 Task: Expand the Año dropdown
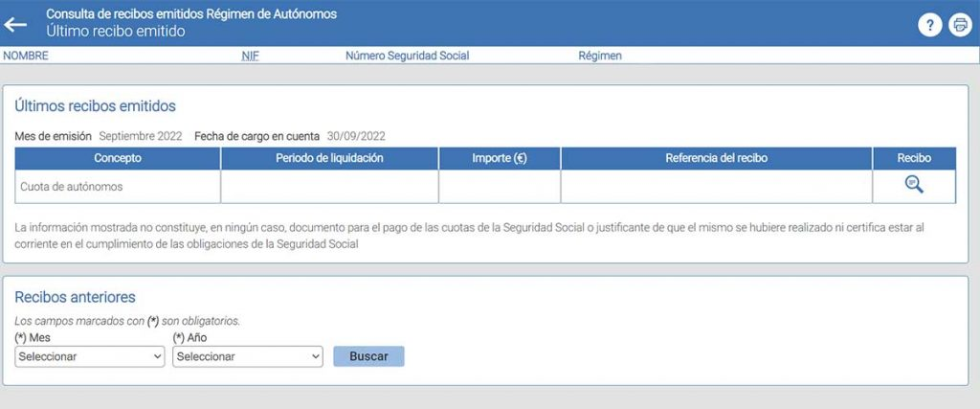pyautogui.click(x=248, y=356)
